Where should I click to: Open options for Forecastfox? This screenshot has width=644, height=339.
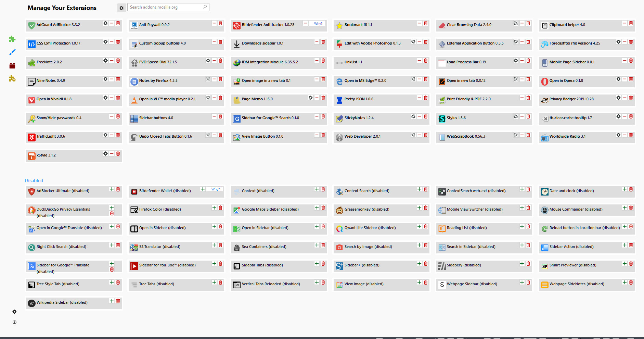pyautogui.click(x=618, y=42)
